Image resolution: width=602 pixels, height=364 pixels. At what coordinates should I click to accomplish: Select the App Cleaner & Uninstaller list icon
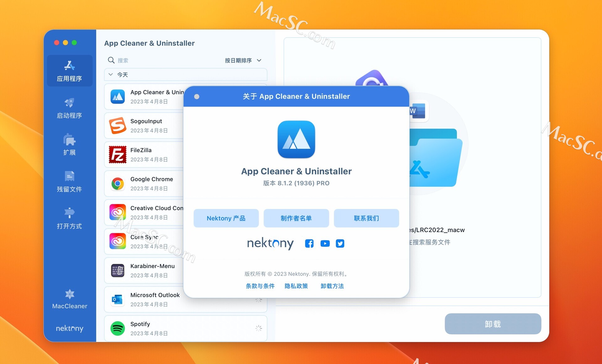pos(118,97)
